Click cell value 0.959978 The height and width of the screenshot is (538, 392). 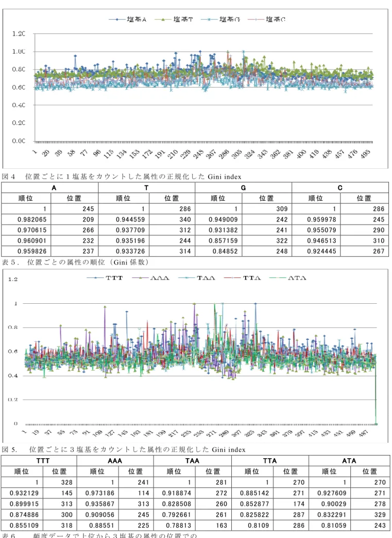322,220
